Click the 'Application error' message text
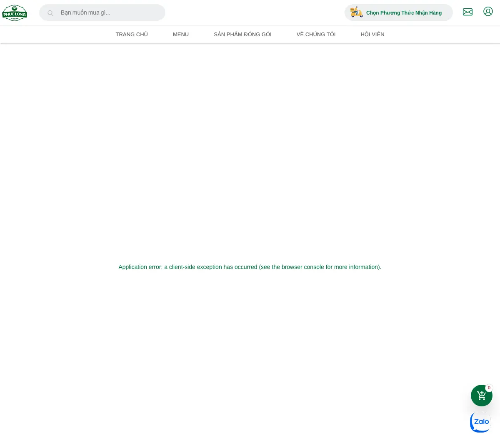500x448 pixels. (250, 267)
